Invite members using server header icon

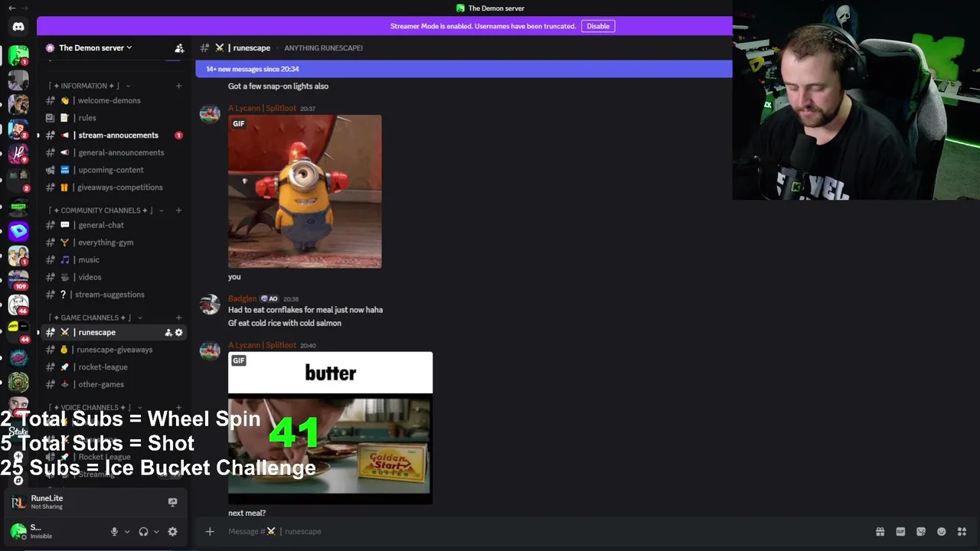pyautogui.click(x=179, y=47)
